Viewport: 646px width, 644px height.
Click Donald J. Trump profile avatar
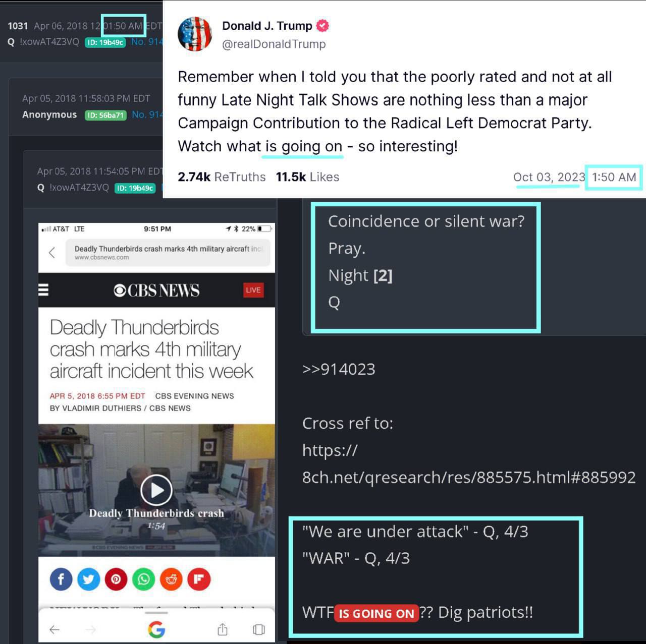tap(195, 34)
